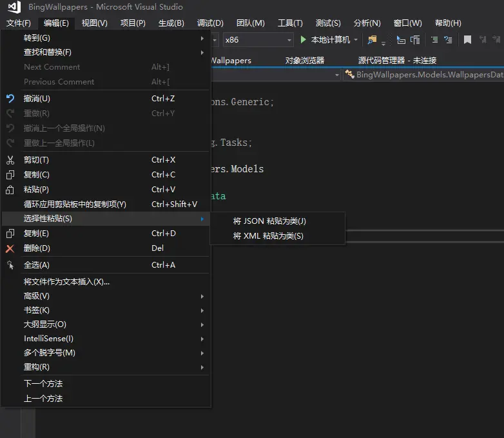Choose 将 JSON 粘贴为类(J)
Screen dimensions: 504x438
point(278,221)
